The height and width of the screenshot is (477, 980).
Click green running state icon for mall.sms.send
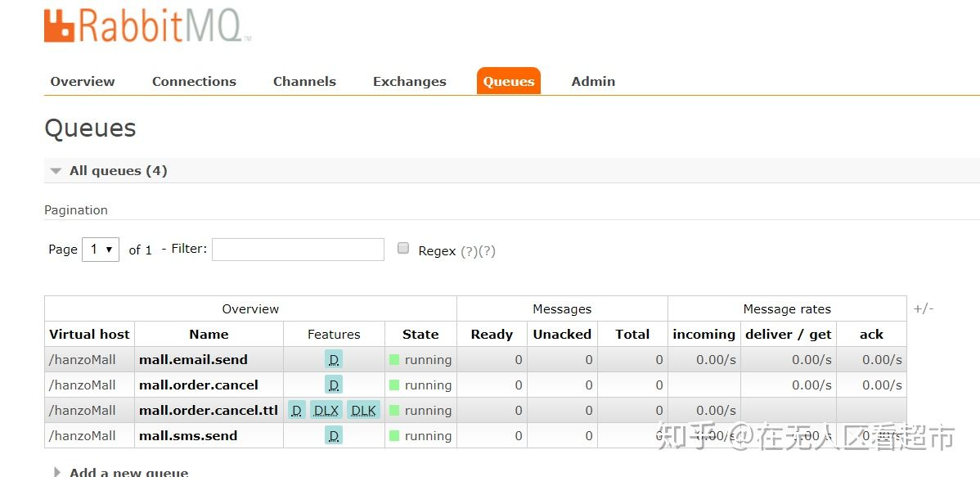click(x=393, y=436)
